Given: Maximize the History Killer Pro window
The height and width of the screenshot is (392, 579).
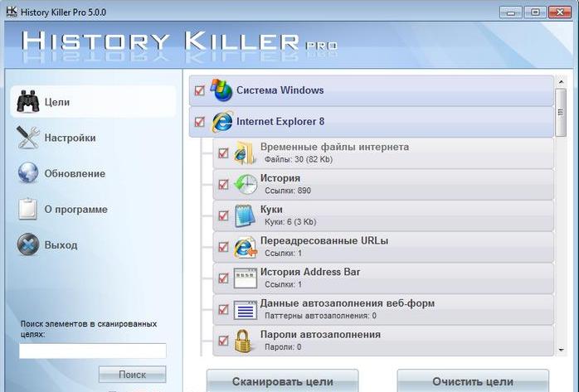Looking at the screenshot, I should pyautogui.click(x=535, y=12).
